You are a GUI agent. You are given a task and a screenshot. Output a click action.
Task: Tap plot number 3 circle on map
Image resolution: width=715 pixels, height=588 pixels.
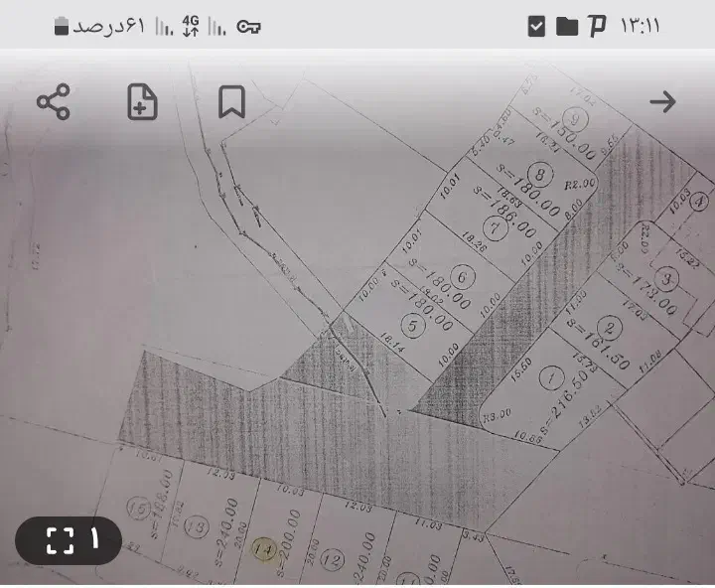click(x=666, y=279)
